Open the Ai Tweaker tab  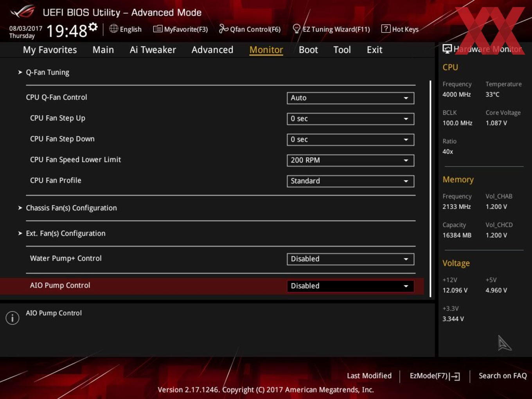pyautogui.click(x=153, y=50)
